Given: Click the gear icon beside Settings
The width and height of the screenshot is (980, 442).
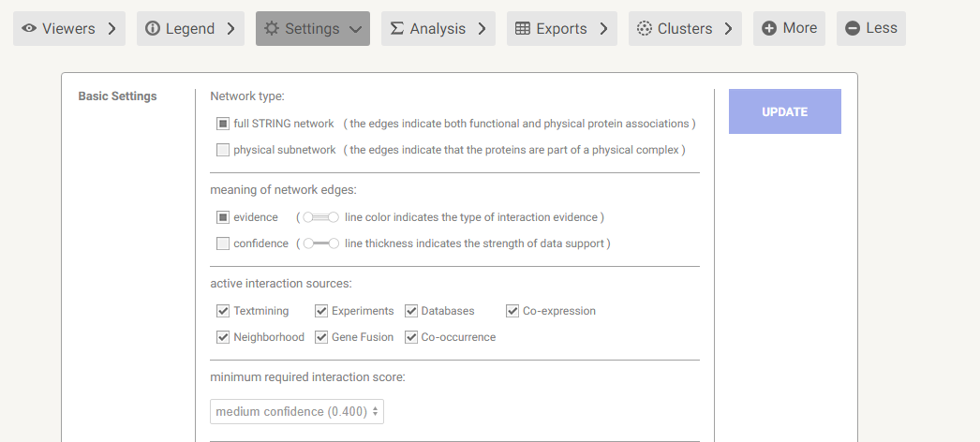Looking at the screenshot, I should click(272, 29).
